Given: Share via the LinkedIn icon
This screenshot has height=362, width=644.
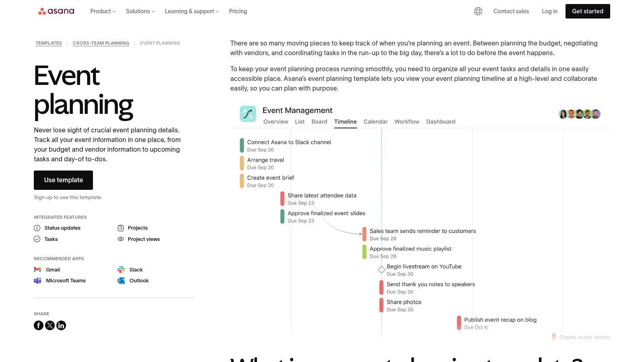Looking at the screenshot, I should coord(61,325).
